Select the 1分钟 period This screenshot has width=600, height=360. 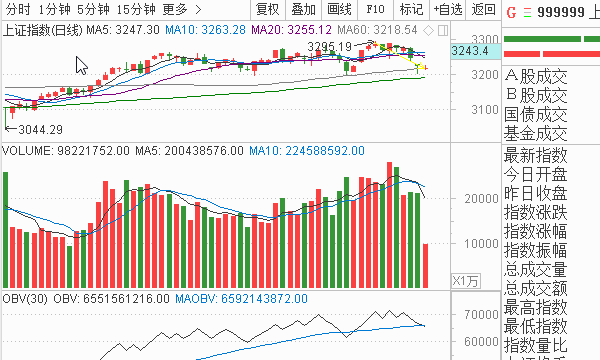coord(54,9)
